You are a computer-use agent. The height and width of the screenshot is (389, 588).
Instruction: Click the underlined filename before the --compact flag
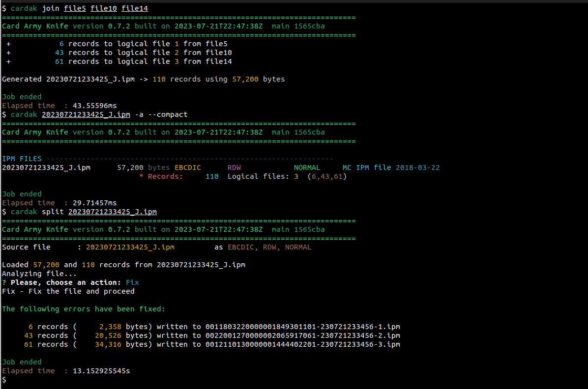86,114
